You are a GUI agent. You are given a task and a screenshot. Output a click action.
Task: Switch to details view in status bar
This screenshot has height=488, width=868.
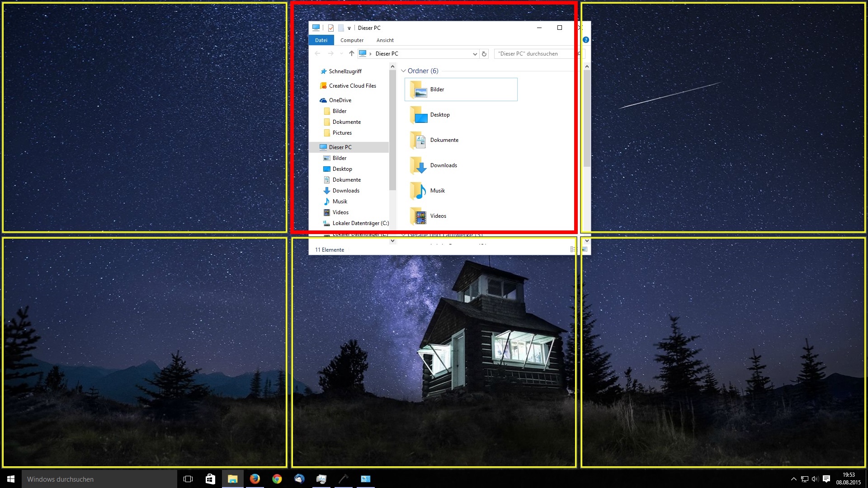(x=573, y=249)
